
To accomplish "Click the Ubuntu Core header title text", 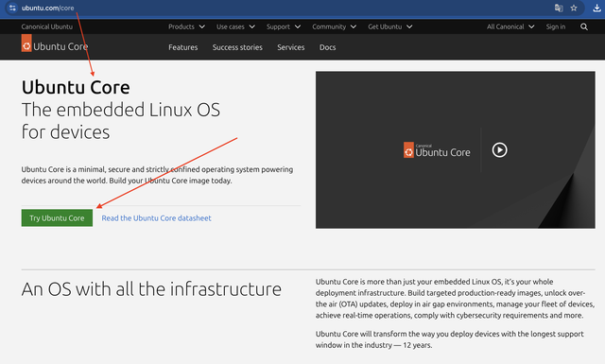I will (60, 46).
